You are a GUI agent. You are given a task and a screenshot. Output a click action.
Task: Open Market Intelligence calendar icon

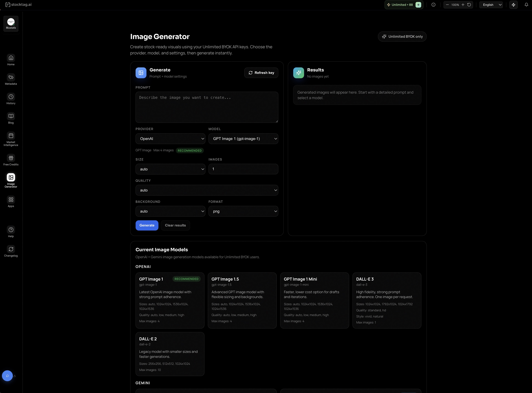click(11, 136)
